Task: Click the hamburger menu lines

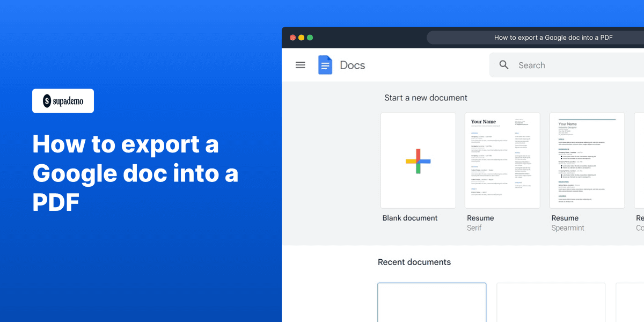Action: (300, 64)
